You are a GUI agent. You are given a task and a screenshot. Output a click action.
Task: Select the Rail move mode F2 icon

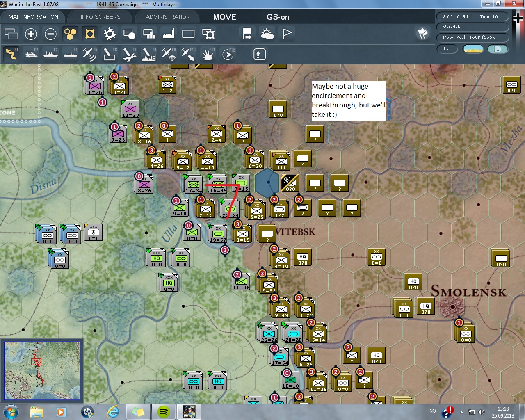point(31,54)
